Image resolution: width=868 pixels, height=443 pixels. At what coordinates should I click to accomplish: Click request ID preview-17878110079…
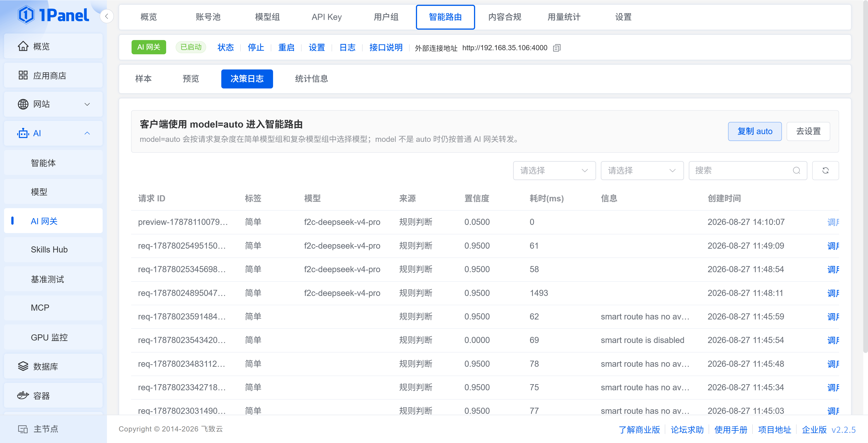pos(183,222)
